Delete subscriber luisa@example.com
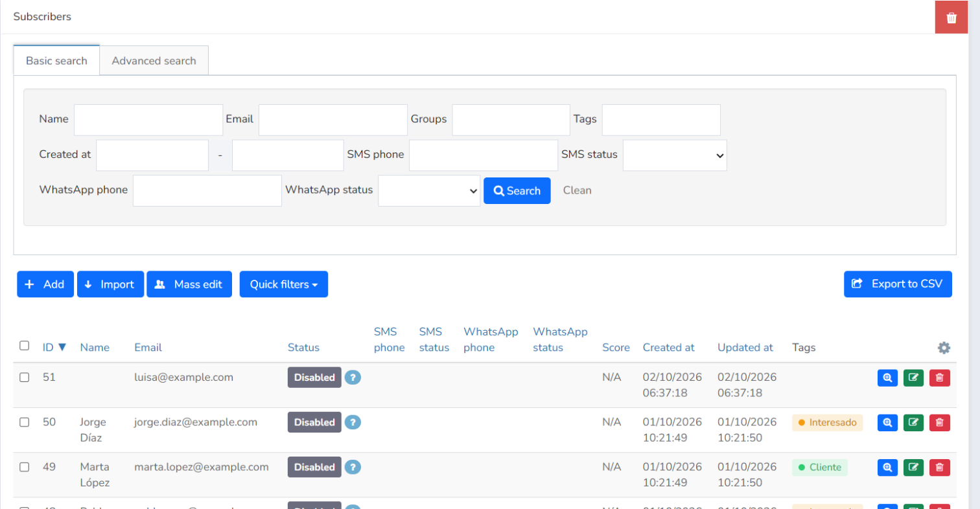Viewport: 980px width, 509px height. click(940, 378)
